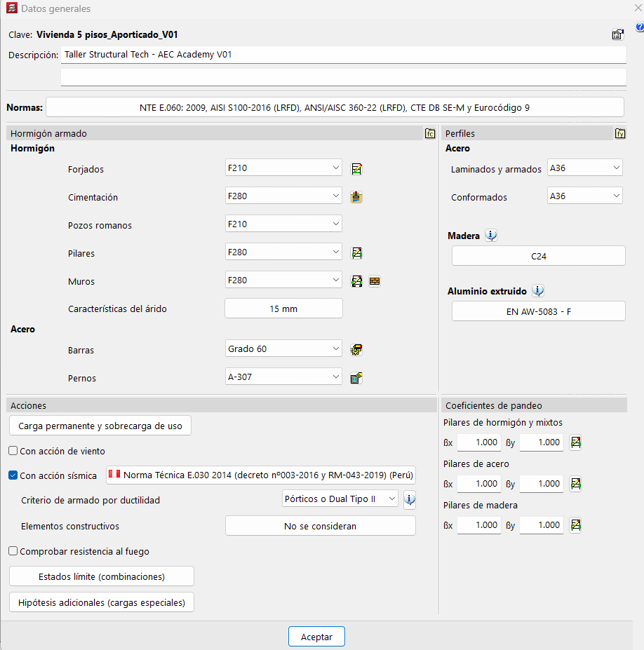The height and width of the screenshot is (650, 644).
Task: Click the Perfiles fy icon
Action: coord(620,133)
